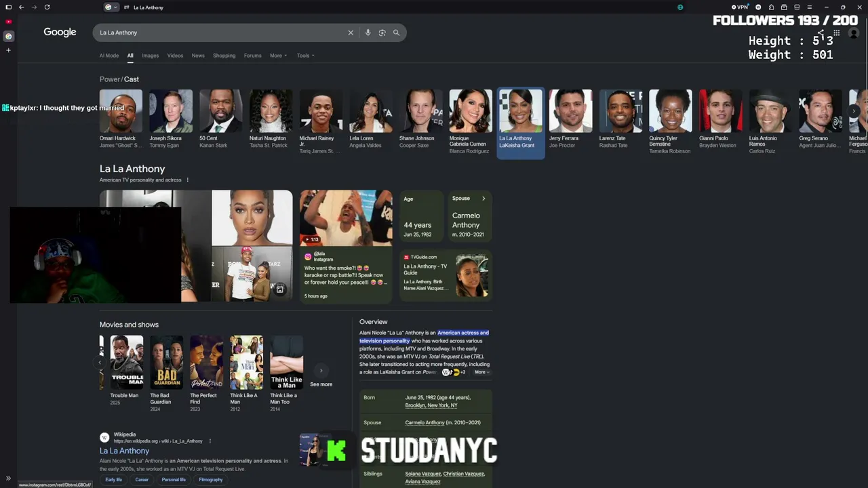Open The Perfect Find movie poster
This screenshot has width=868, height=488.
point(206,363)
